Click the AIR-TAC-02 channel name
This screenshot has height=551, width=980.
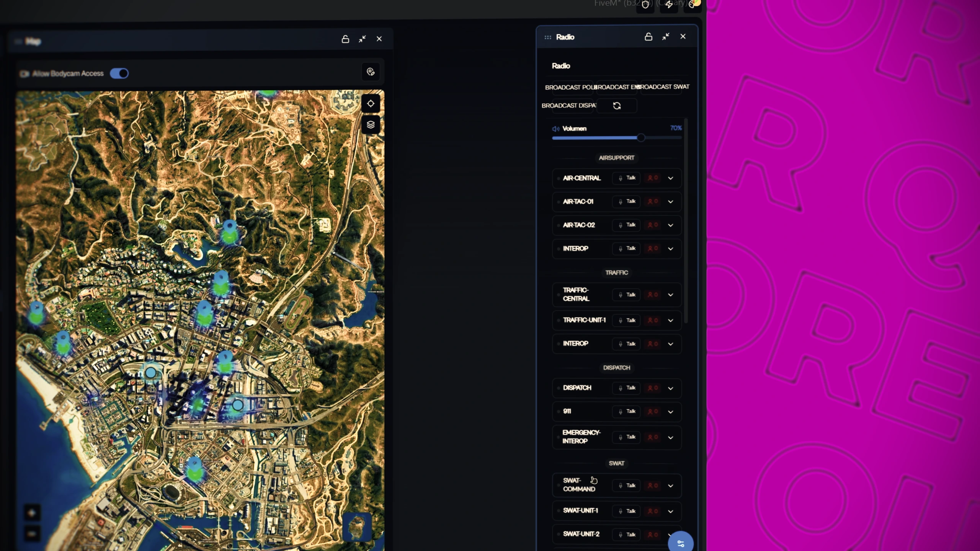(579, 225)
